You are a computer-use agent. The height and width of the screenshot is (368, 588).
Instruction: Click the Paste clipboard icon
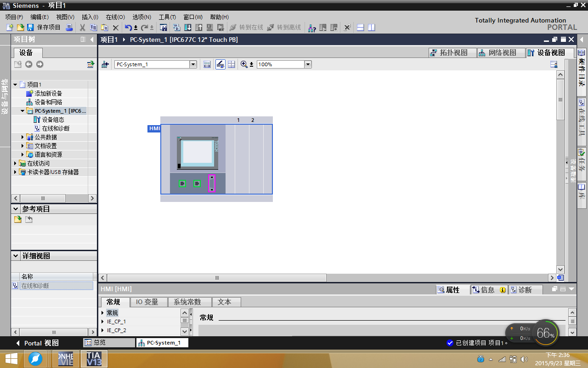104,28
